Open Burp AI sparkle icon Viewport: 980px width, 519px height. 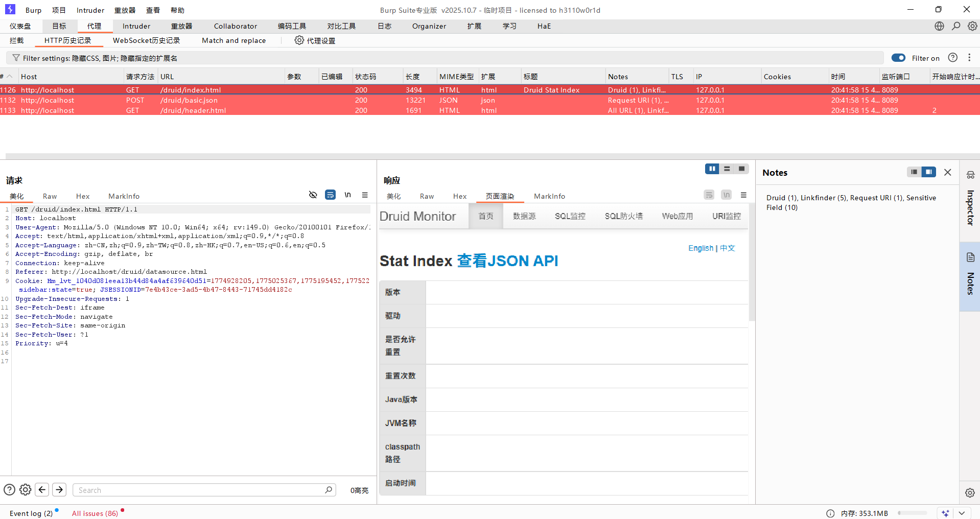tap(945, 513)
